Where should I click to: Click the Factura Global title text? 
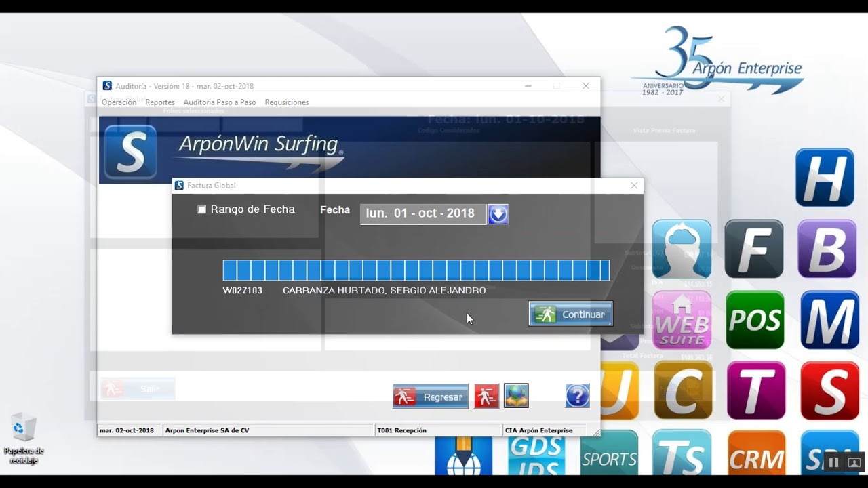point(212,186)
